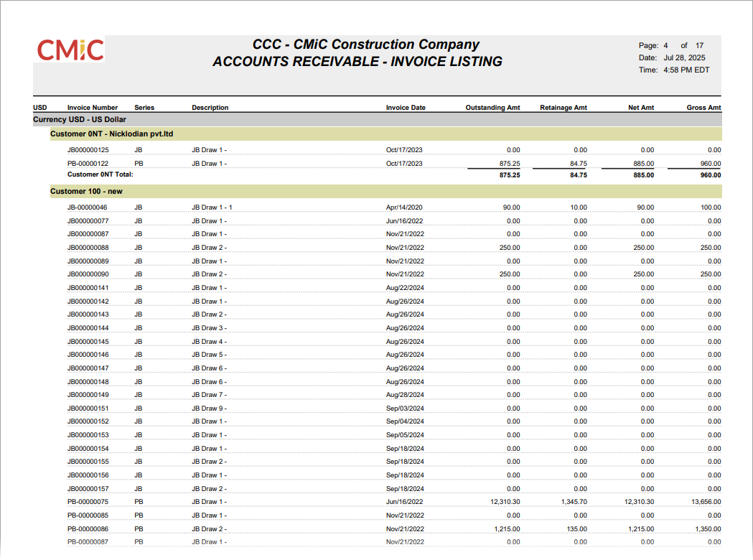
Task: Click the CMiC logo
Action: click(x=69, y=50)
